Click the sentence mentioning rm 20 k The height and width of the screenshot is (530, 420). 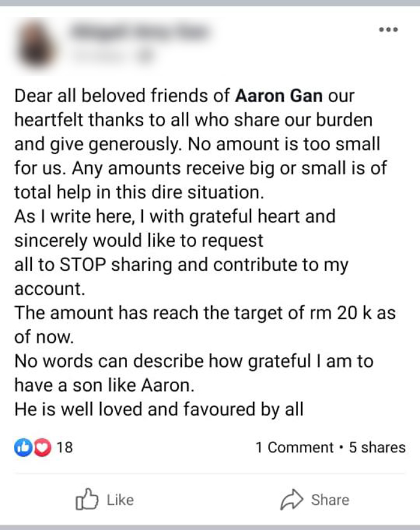[205, 325]
